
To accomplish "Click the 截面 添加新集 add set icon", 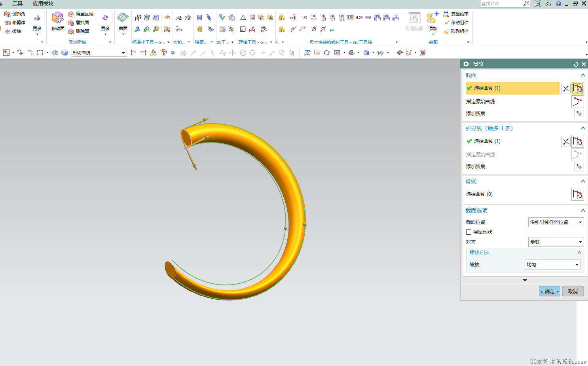I will tap(579, 114).
